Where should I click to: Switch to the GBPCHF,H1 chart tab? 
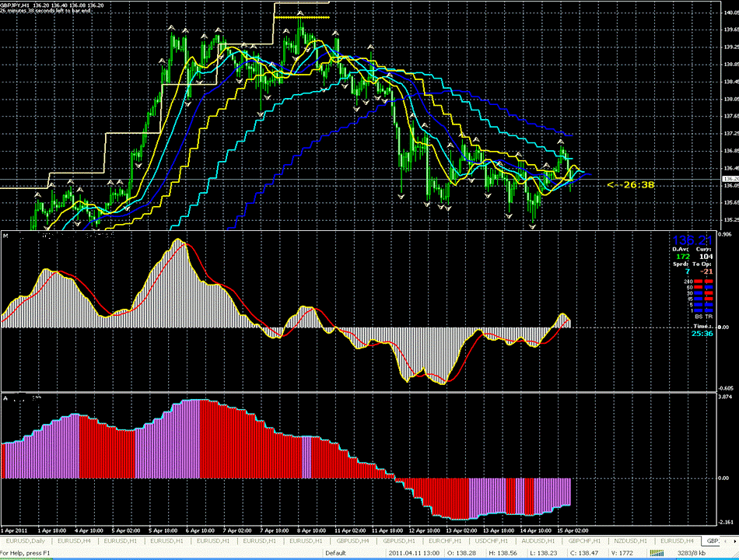(x=584, y=541)
